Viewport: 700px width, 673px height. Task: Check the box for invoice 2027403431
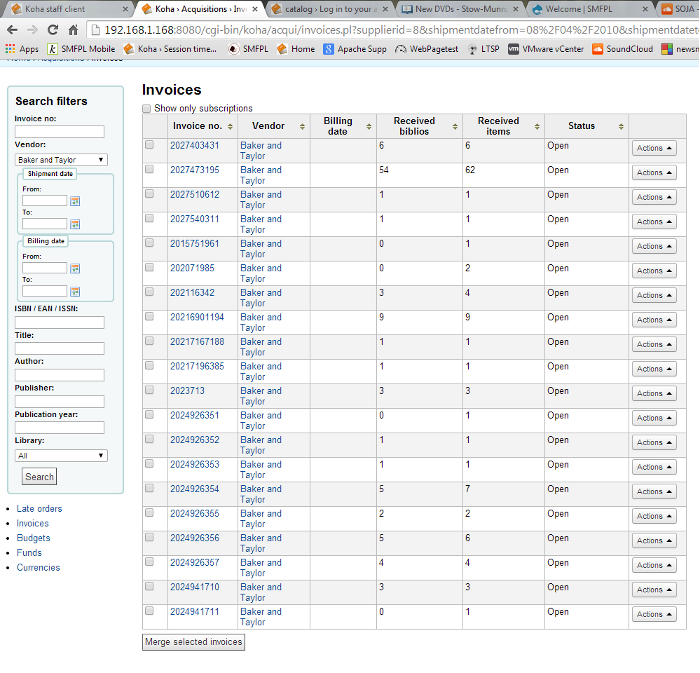point(150,145)
